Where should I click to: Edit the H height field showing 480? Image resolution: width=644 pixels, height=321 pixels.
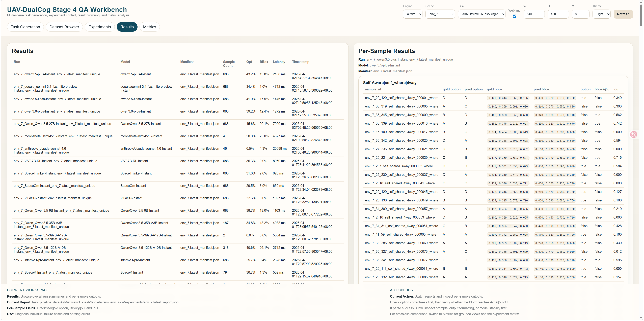point(558,14)
